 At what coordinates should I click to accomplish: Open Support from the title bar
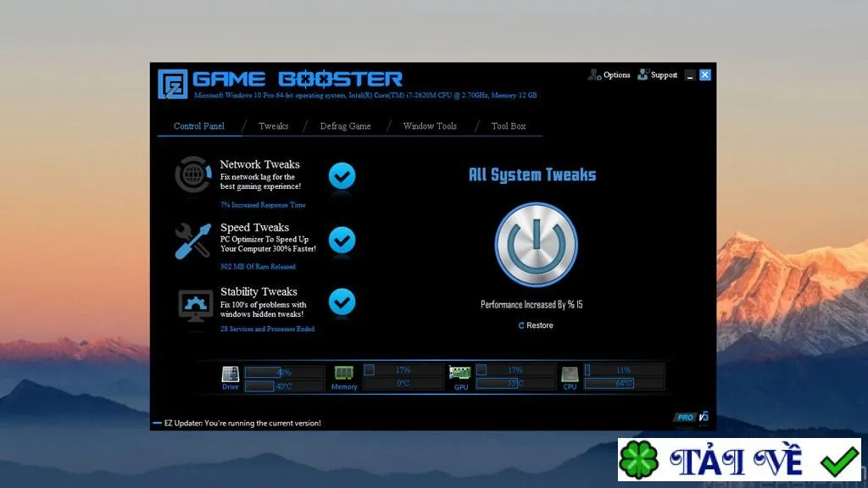click(x=657, y=75)
